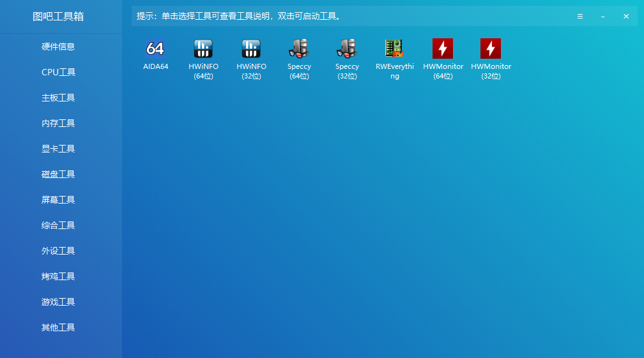The width and height of the screenshot is (644, 358).
Task: Select HWiNFO (64位) icon
Action: [203, 48]
